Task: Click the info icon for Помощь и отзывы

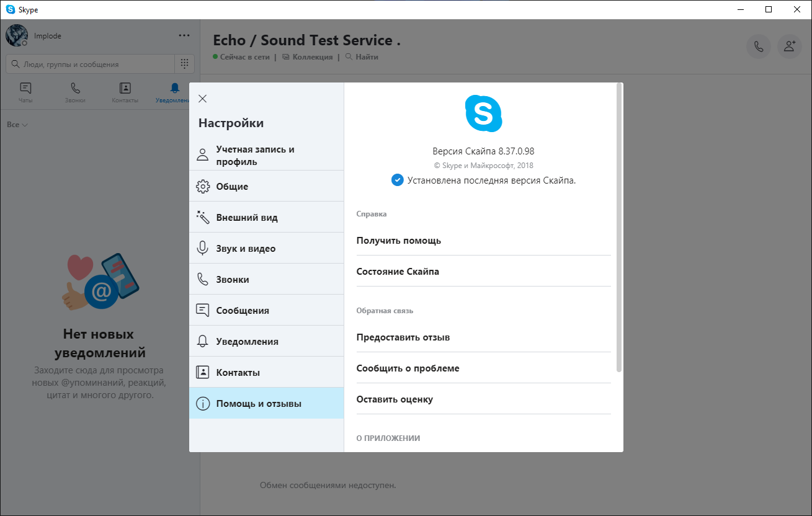Action: point(202,403)
